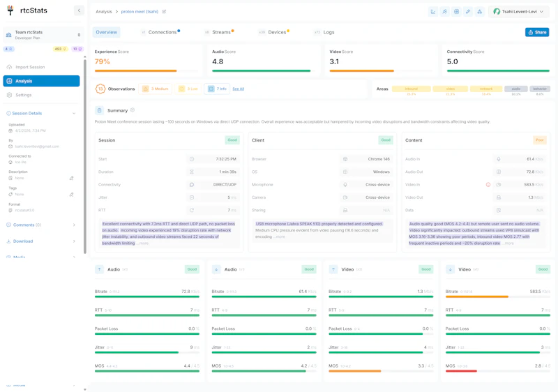Click the network nodes icon in the header
Viewport: 558px width, 392px height.
tap(480, 12)
